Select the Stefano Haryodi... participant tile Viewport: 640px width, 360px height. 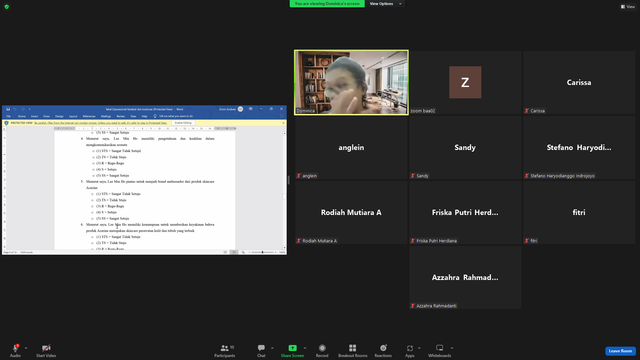579,147
